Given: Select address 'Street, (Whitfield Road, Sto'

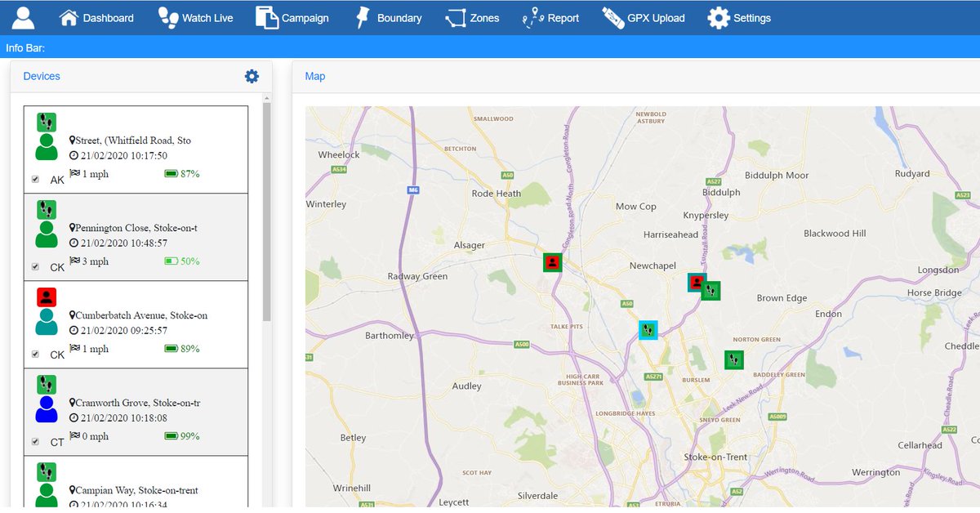Looking at the screenshot, I should tap(133, 141).
